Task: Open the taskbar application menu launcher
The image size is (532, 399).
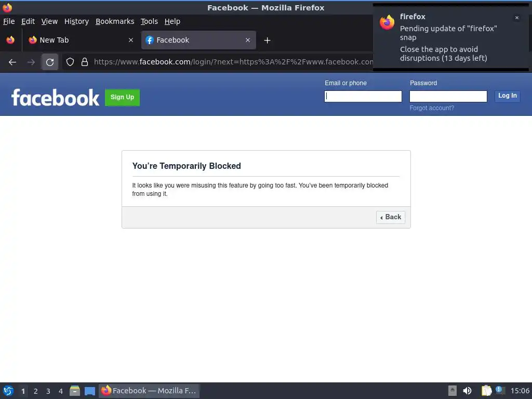Action: coord(8,391)
